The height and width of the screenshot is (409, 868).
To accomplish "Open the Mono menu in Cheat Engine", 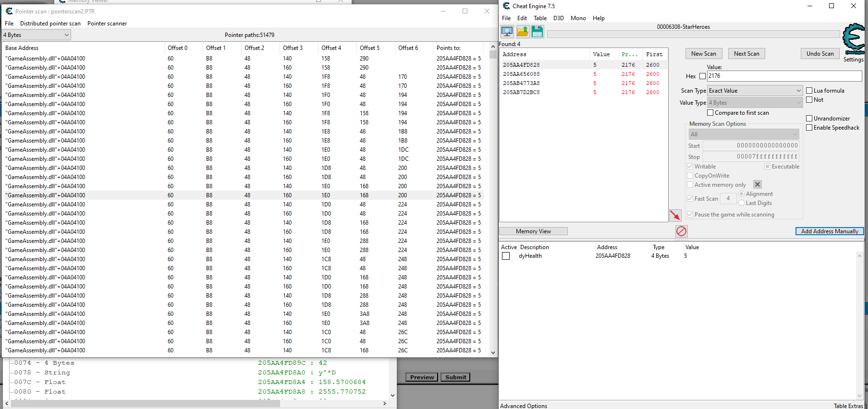I will pyautogui.click(x=578, y=18).
